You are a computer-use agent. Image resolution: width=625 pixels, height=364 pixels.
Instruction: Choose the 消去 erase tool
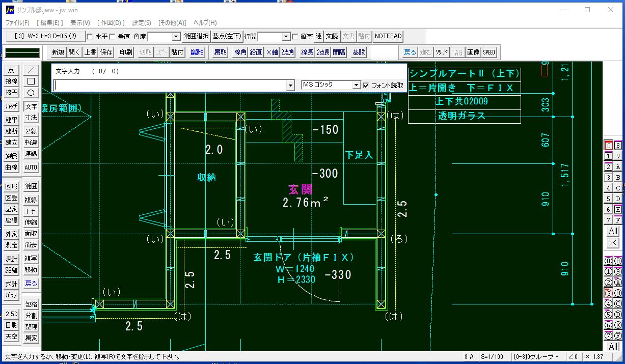pos(31,245)
